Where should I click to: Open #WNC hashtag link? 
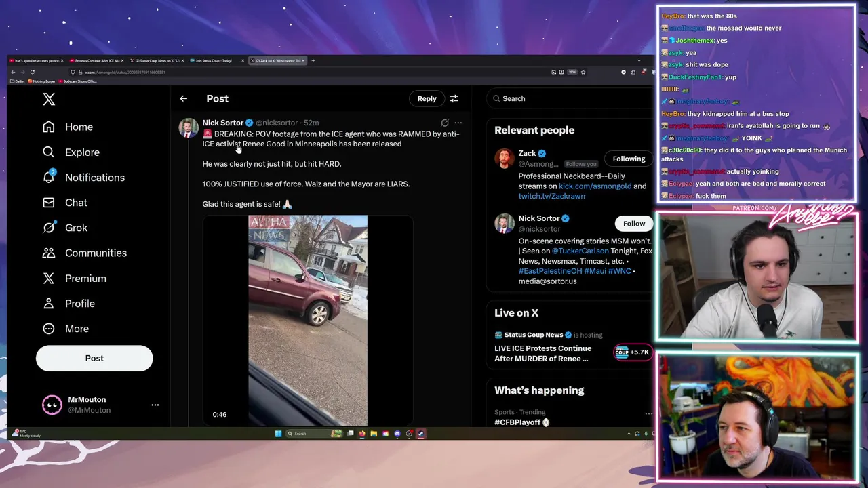pos(619,271)
